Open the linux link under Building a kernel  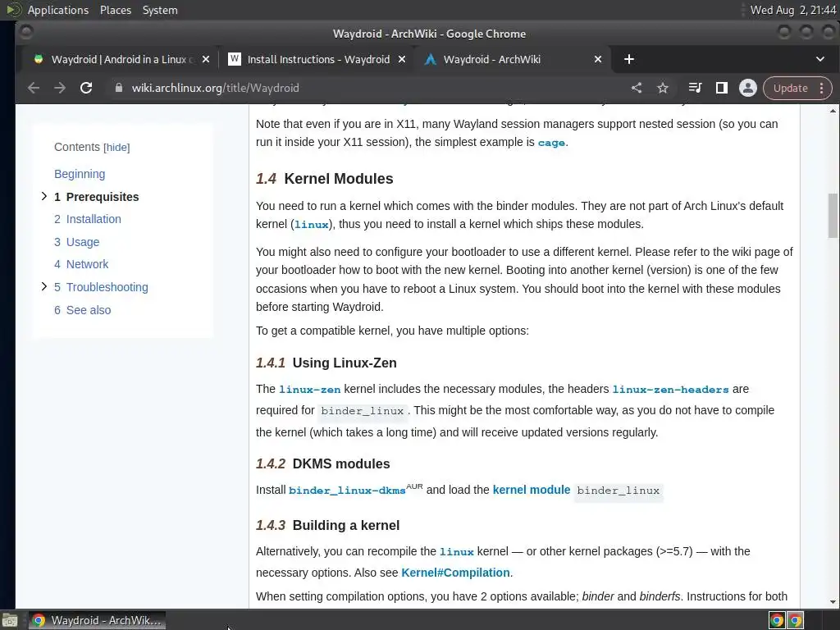[x=456, y=552]
